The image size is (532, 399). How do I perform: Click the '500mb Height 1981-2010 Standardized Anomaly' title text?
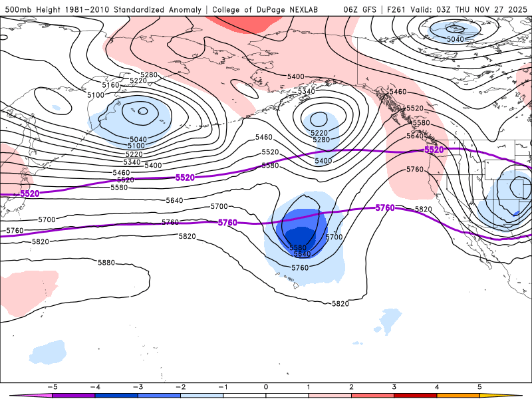(104, 9)
